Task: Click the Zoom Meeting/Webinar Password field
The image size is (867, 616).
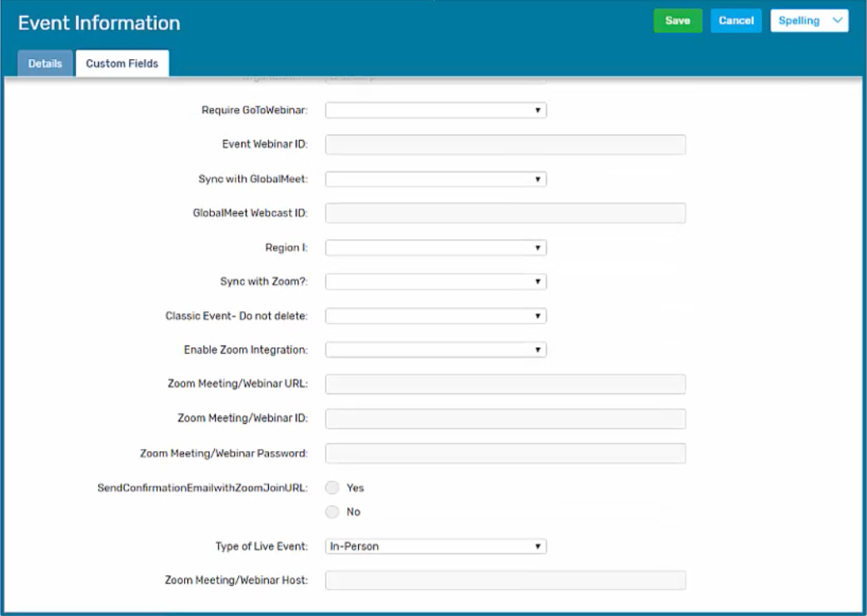Action: coord(505,454)
